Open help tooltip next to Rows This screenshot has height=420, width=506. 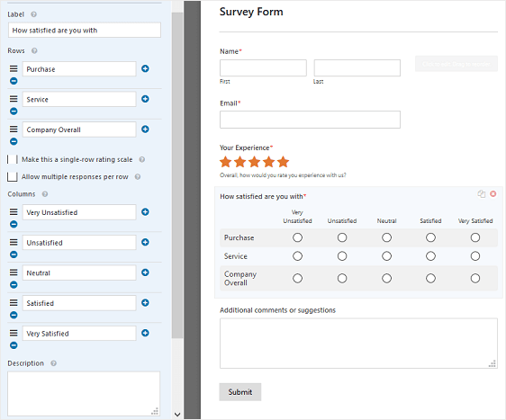(x=34, y=50)
